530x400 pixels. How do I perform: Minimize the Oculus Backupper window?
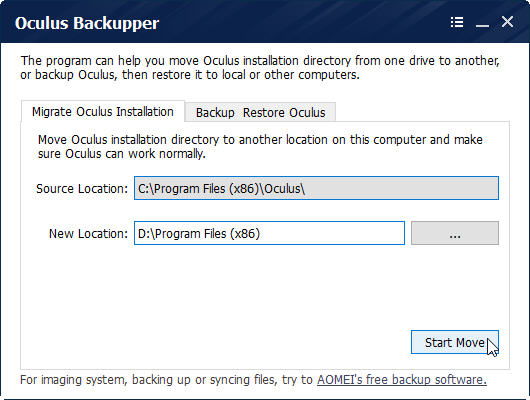click(x=482, y=23)
